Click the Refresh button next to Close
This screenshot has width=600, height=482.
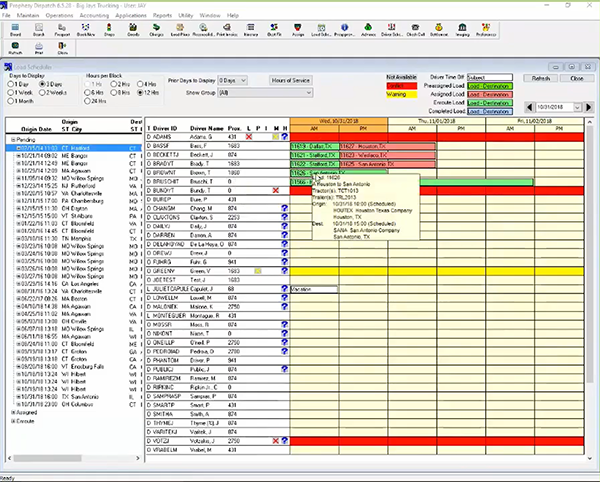[x=541, y=78]
